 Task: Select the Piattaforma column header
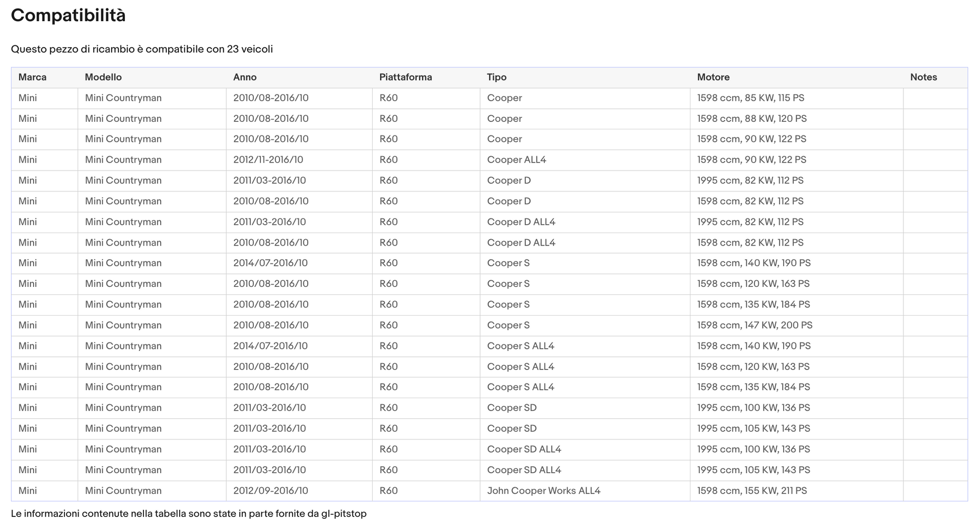405,78
